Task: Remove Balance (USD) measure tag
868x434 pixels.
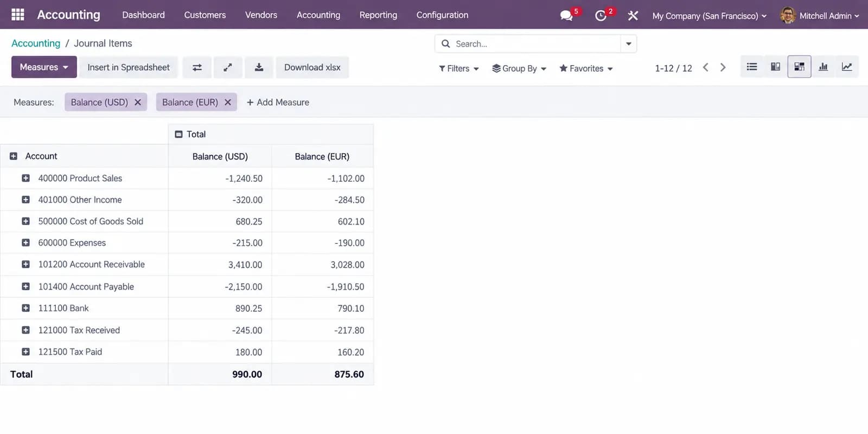Action: (138, 102)
